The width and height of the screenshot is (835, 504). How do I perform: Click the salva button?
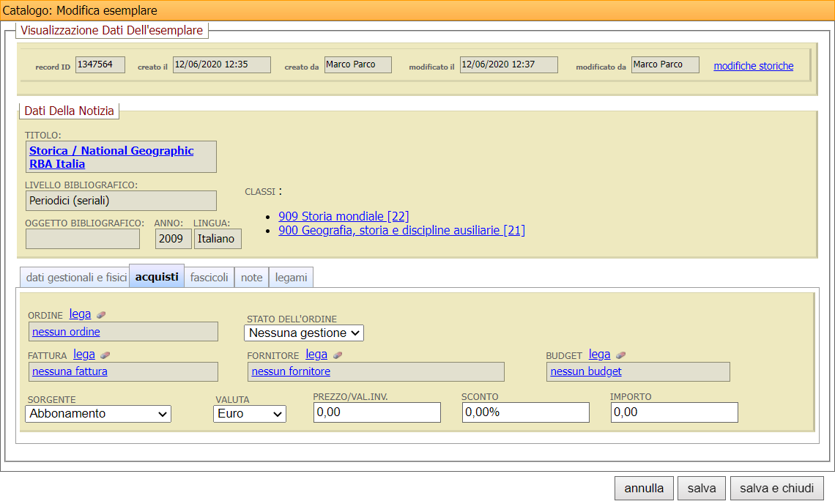[701, 489]
